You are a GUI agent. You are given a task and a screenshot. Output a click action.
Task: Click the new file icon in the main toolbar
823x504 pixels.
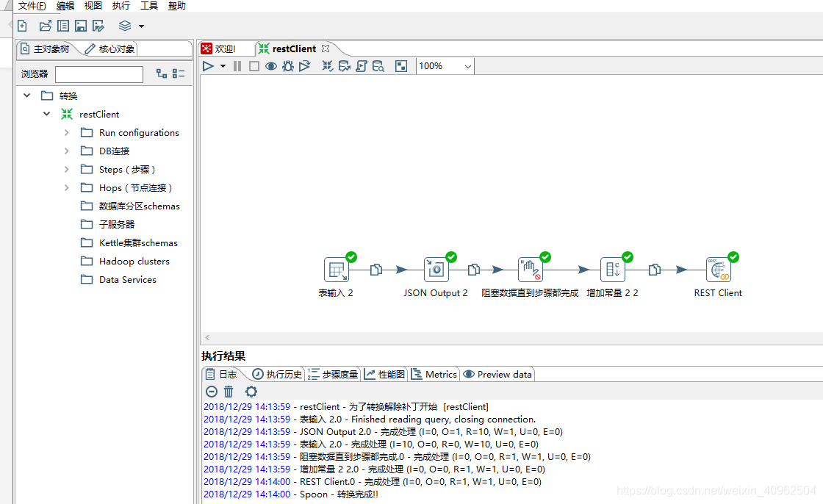[x=22, y=25]
